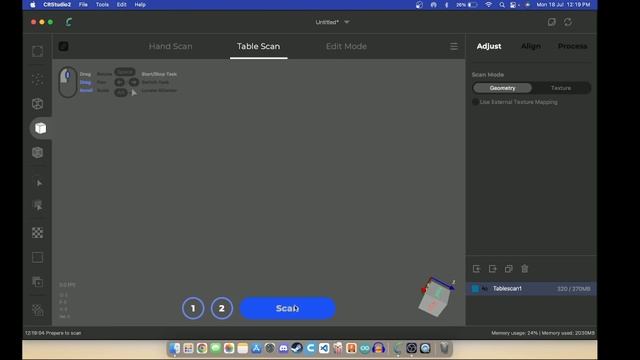Click the refresh icon in title bar

[x=568, y=22]
